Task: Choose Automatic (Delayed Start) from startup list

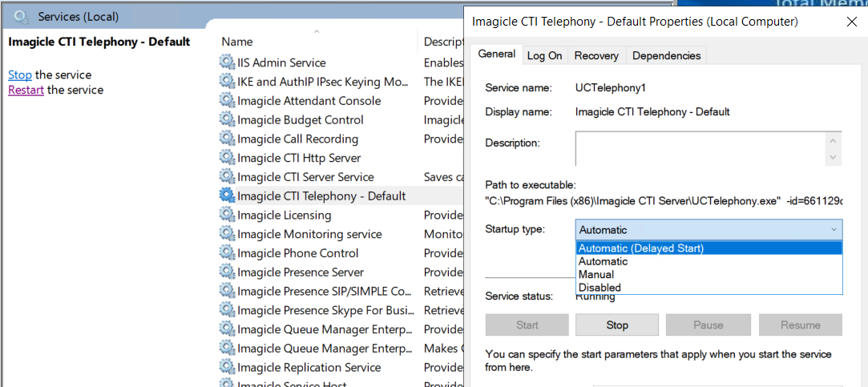Action: (641, 248)
